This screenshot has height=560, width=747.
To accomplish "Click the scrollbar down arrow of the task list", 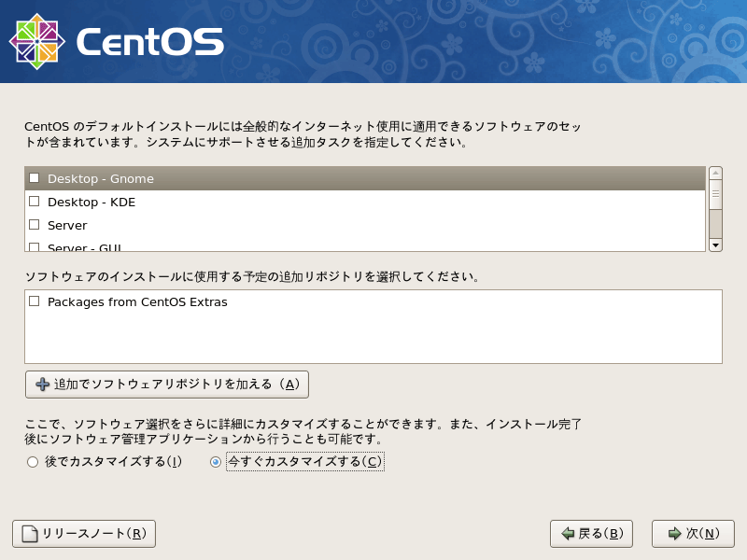I will click(715, 245).
